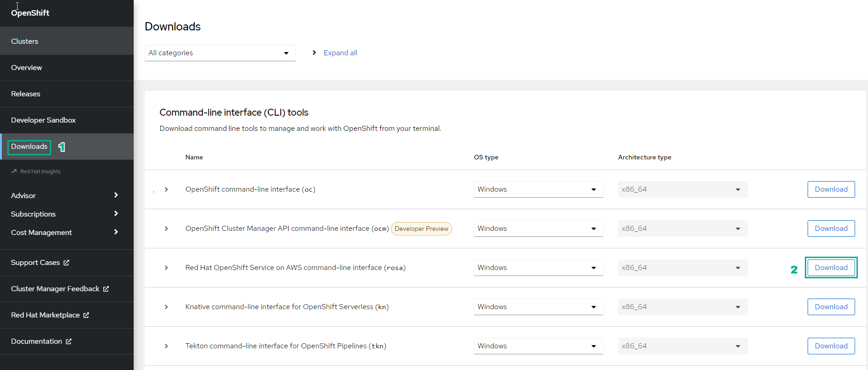Click the Downloads page heading

[172, 27]
